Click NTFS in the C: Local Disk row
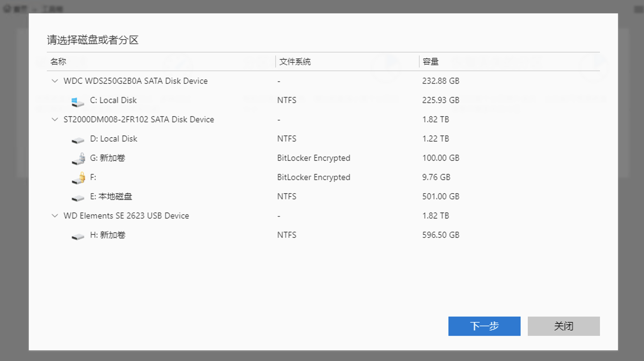Screen dimensions: 644x361 tap(287, 100)
